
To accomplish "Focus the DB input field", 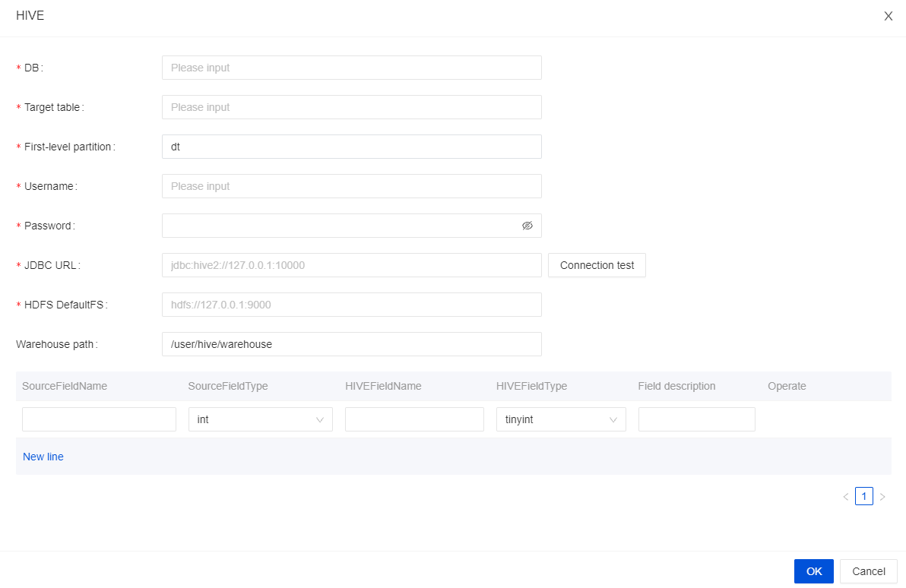I will pos(351,68).
